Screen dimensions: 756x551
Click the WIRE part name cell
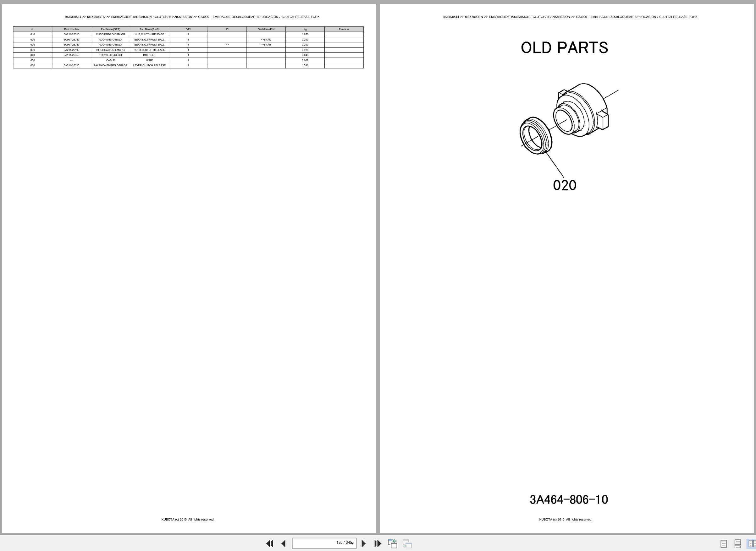(149, 60)
